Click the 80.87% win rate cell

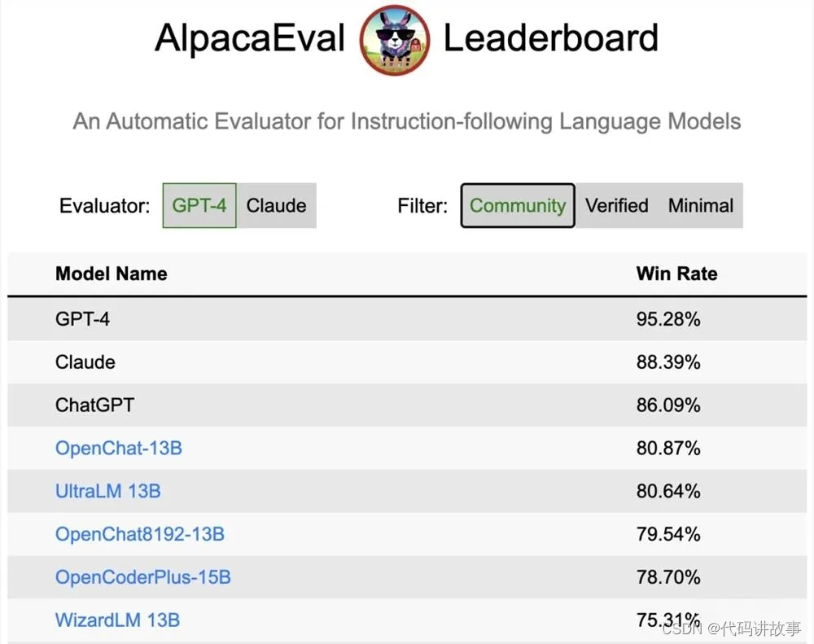[x=668, y=448]
